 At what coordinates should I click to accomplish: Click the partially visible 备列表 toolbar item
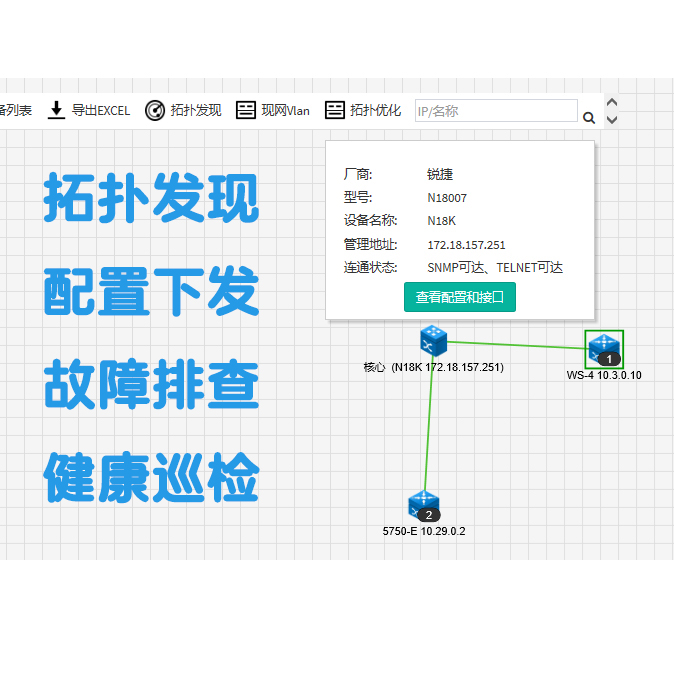pyautogui.click(x=16, y=110)
